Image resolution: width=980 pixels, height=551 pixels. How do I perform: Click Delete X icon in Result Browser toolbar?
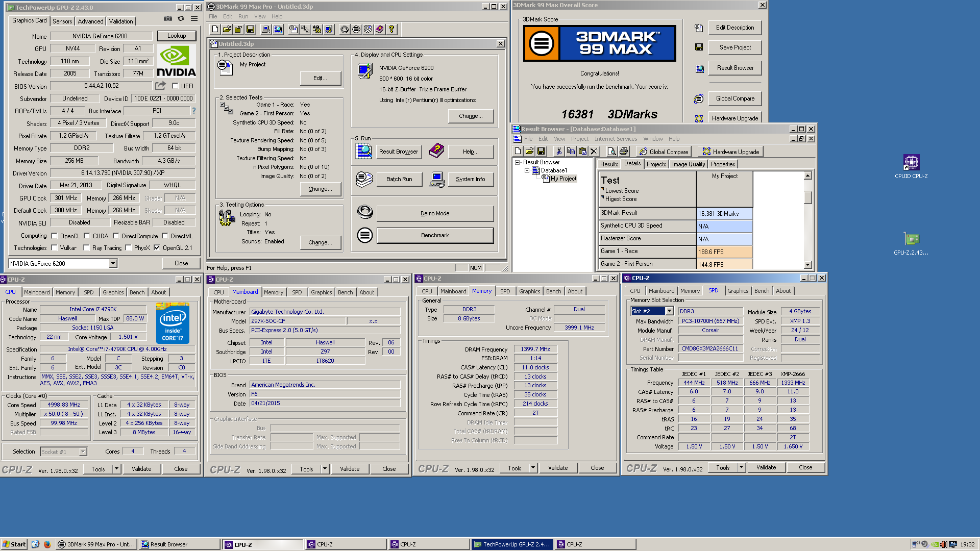(594, 152)
